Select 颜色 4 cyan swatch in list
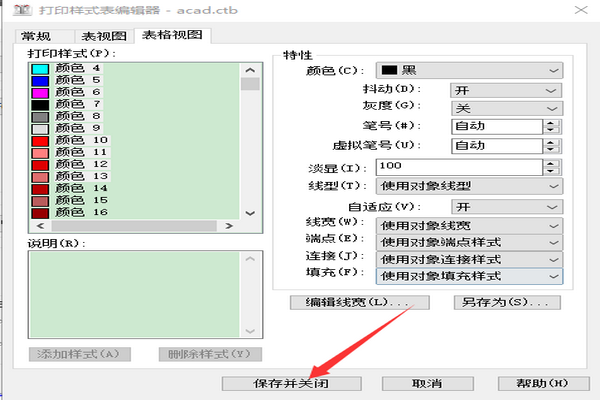 40,69
